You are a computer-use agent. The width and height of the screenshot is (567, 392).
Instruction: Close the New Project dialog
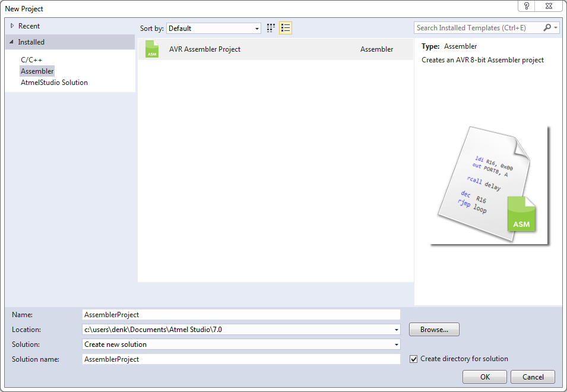point(549,6)
